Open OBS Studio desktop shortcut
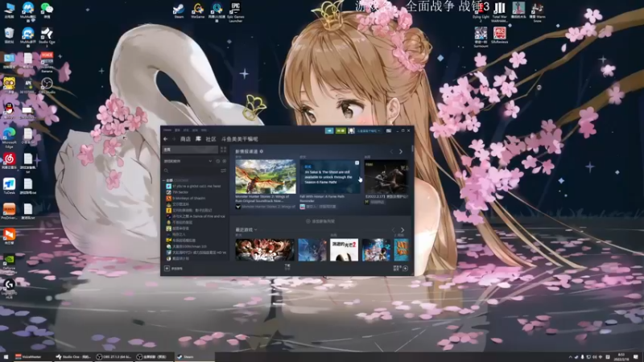 47,85
